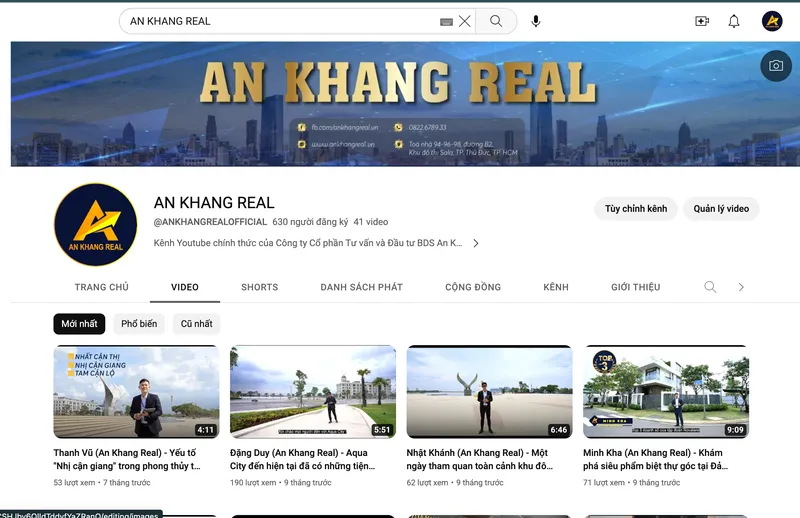Open the GIỚI THIỆU tab
The height and width of the screenshot is (518, 800).
636,287
